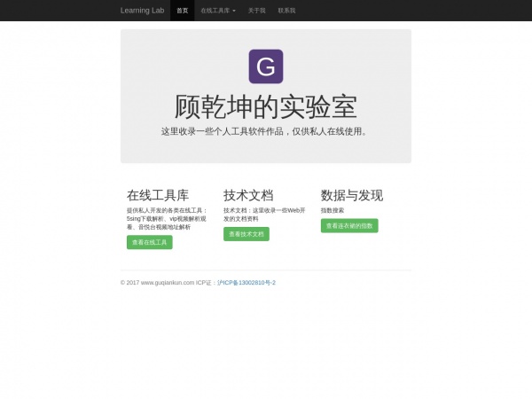Viewport: 532px width, 399px height.
Task: Open the 联系我 nav item
Action: point(286,11)
